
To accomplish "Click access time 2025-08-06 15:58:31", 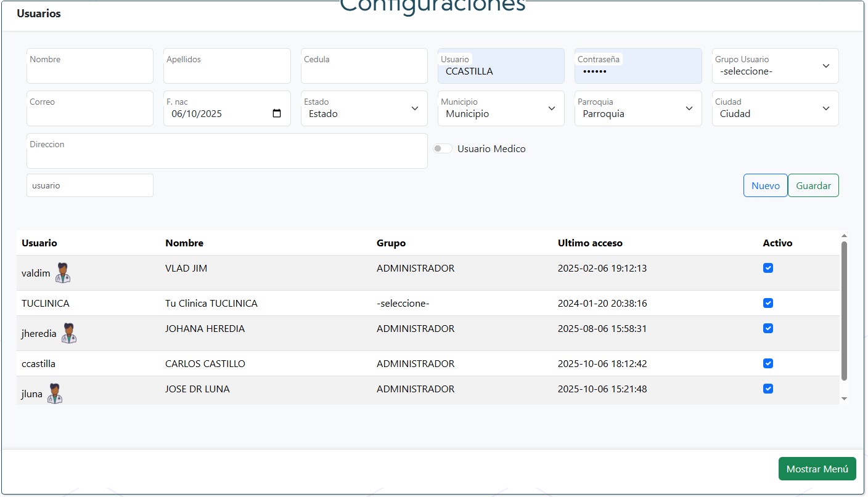I will (x=602, y=328).
